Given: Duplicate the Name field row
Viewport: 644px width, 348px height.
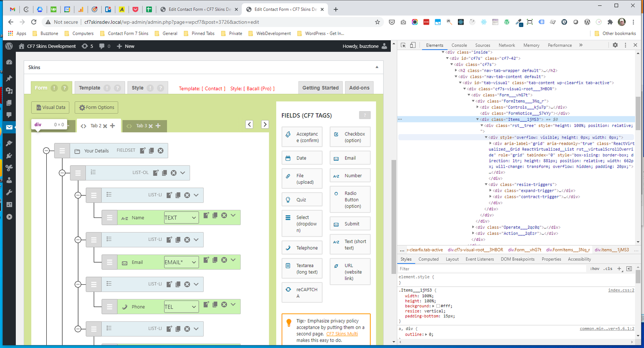Looking at the screenshot, I should 215,215.
